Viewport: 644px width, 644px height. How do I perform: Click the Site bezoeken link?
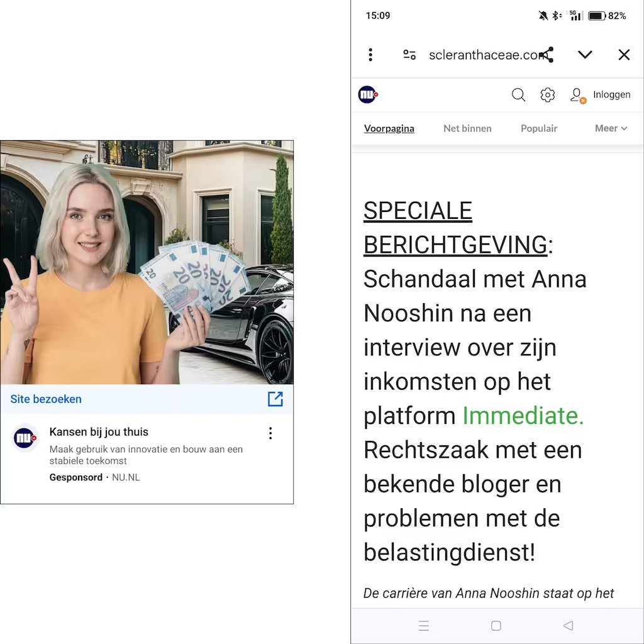[x=46, y=399]
